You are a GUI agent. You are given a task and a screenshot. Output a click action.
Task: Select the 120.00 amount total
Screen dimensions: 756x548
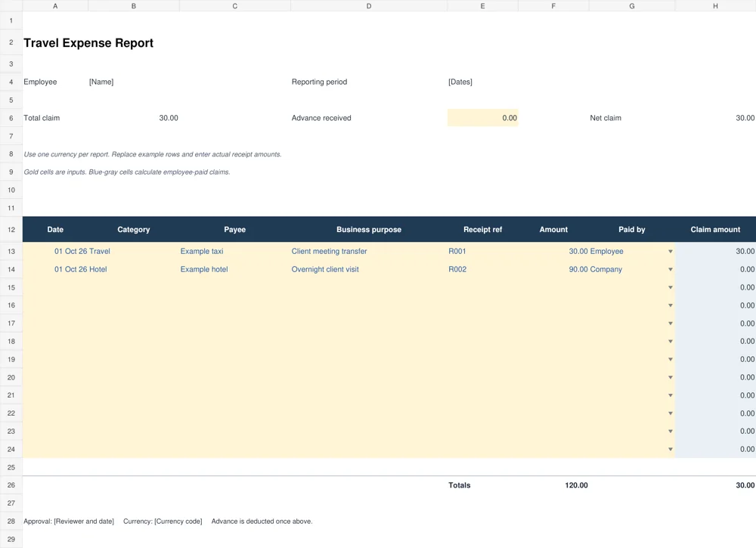[x=576, y=485]
